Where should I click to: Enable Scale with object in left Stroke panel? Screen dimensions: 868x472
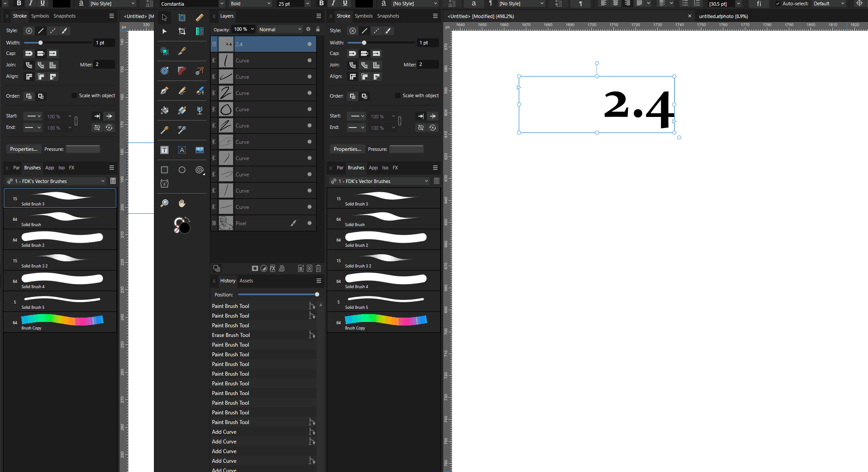pos(74,95)
